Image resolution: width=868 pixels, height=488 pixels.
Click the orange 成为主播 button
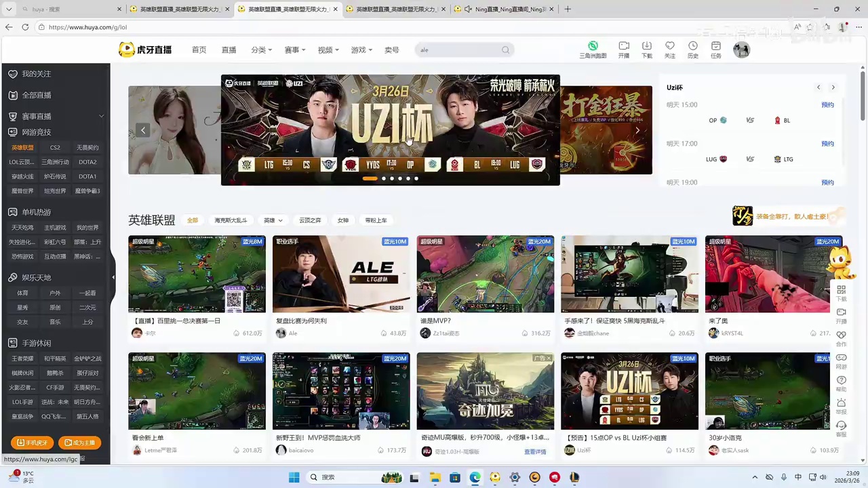79,443
